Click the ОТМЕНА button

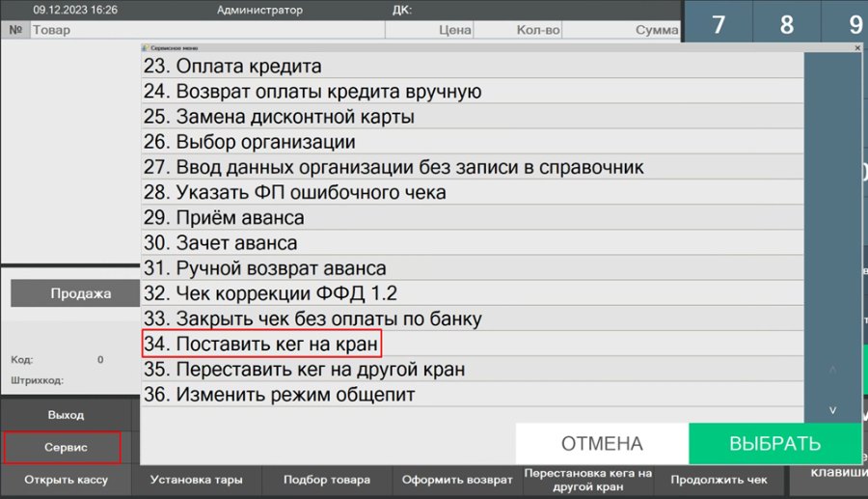click(x=602, y=444)
